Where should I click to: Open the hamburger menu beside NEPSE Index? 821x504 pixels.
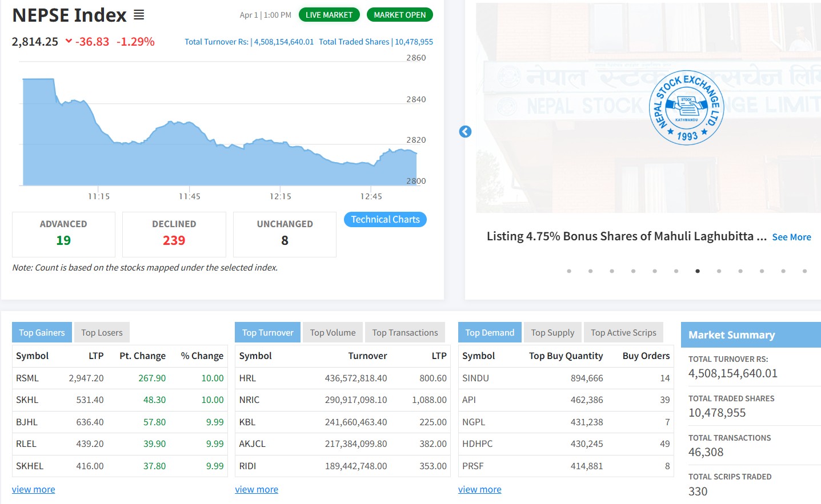139,15
